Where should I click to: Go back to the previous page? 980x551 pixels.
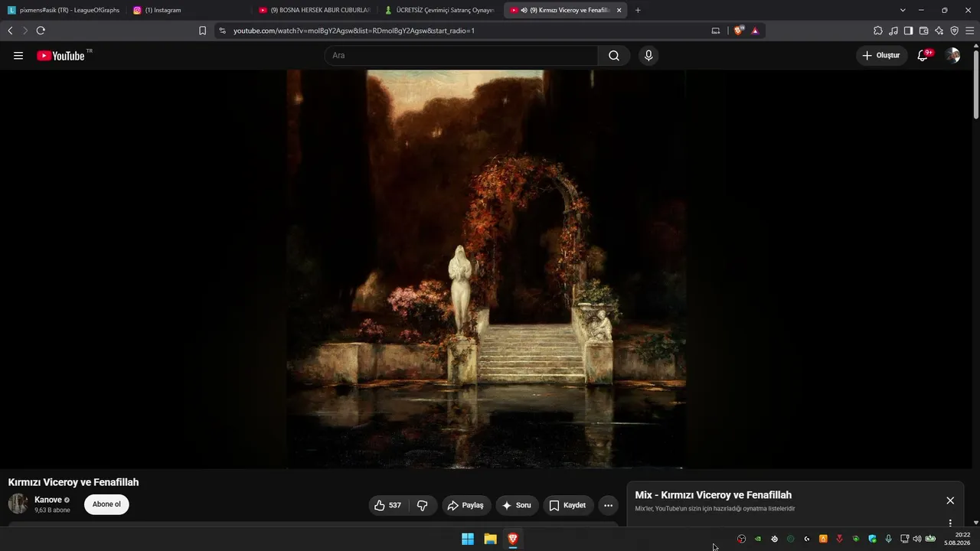(x=10, y=31)
